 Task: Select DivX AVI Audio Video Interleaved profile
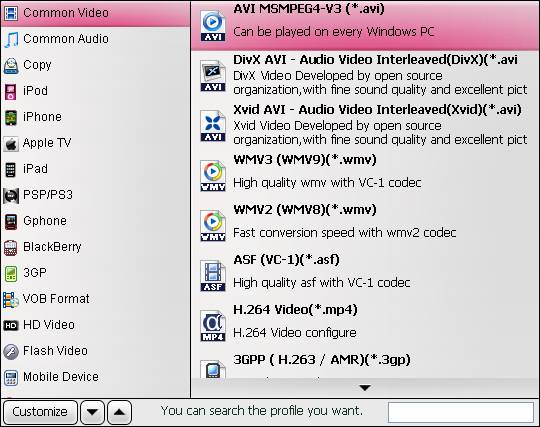tap(365, 76)
